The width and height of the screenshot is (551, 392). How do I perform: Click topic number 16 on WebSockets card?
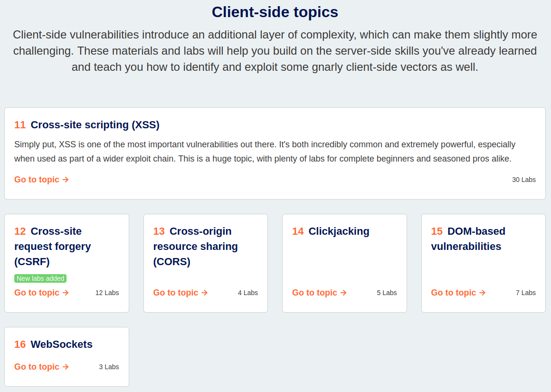[x=20, y=344]
